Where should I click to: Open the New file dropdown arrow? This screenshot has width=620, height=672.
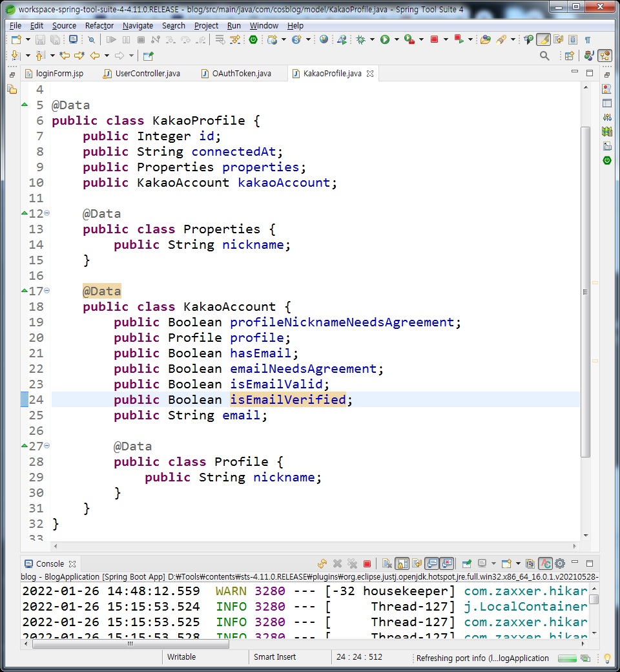tap(28, 40)
